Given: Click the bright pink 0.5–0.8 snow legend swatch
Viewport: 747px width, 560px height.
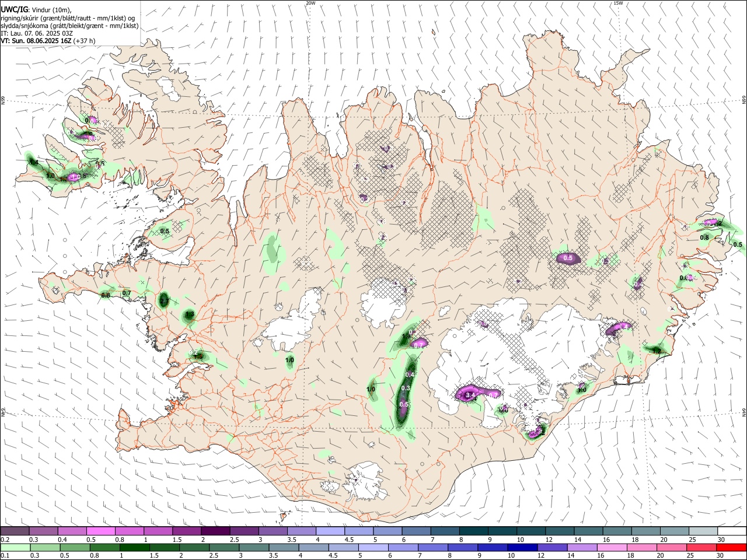Looking at the screenshot, I should (x=101, y=531).
